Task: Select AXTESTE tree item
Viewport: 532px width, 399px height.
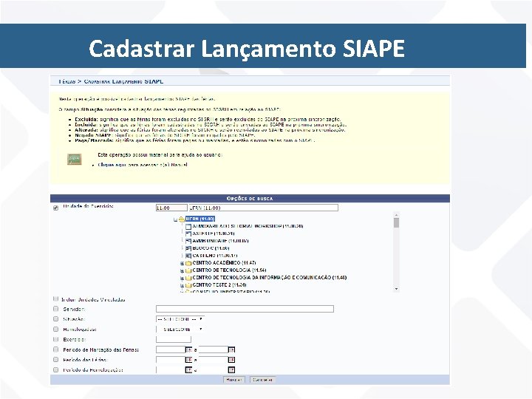Action: tap(213, 233)
